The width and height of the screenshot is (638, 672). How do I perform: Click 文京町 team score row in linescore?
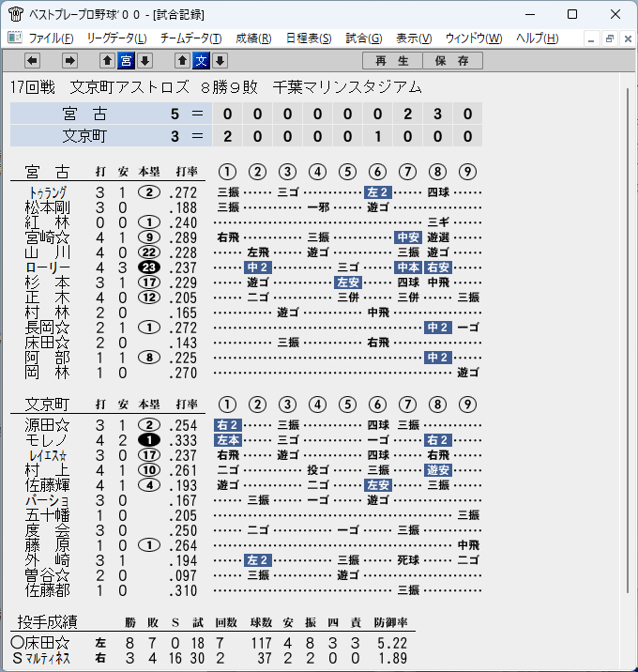[246, 136]
